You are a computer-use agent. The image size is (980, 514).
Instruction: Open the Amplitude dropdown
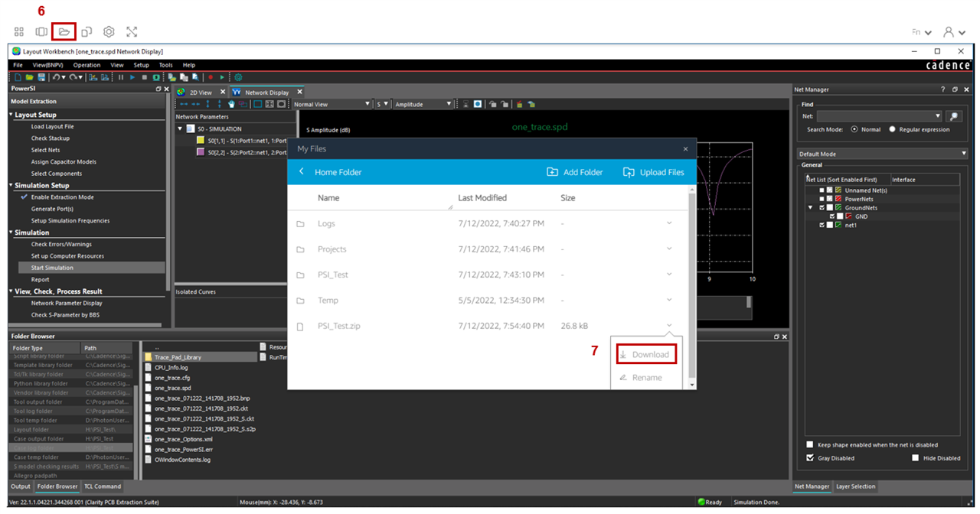click(423, 104)
